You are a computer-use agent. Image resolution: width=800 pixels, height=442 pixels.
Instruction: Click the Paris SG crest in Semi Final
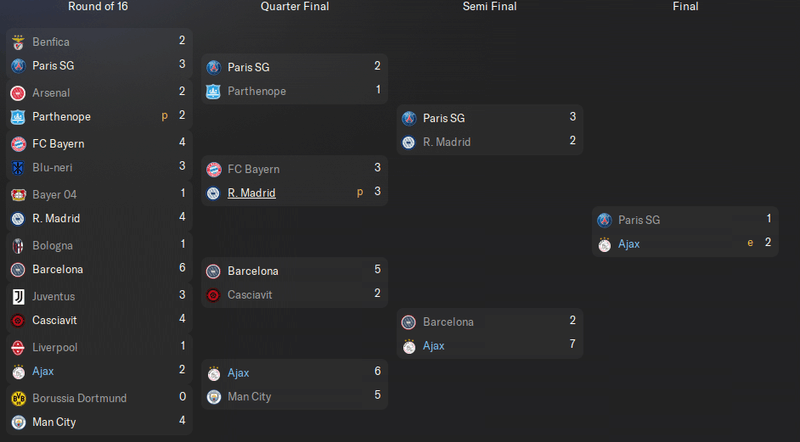409,118
